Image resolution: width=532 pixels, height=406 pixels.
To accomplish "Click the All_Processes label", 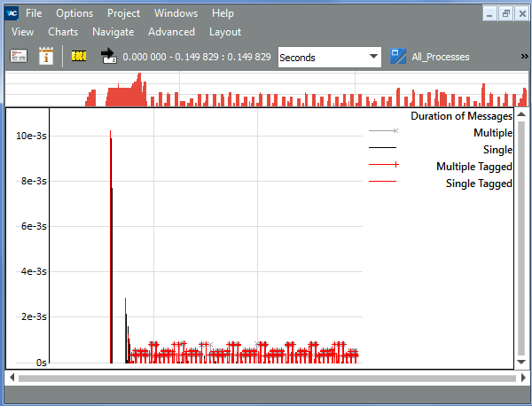I will 441,57.
